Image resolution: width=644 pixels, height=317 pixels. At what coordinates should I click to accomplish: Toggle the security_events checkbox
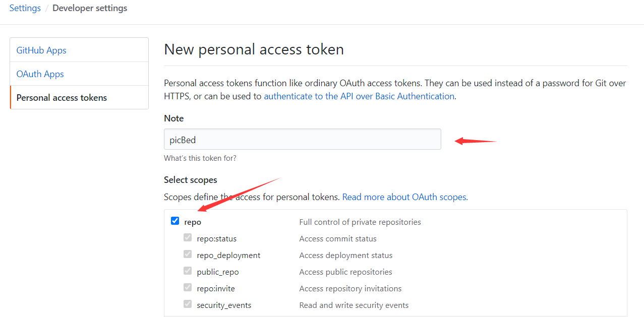point(188,304)
